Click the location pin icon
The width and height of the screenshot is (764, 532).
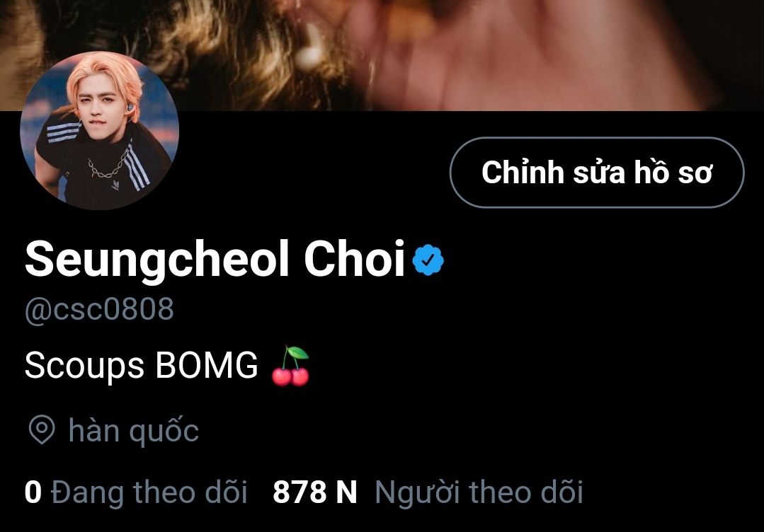click(x=42, y=429)
